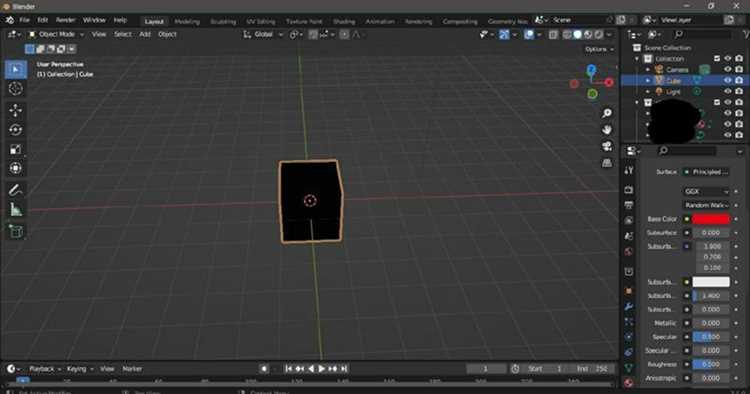Screen dimensions: 750x394
Task: Open the Tool properties tab icon
Action: [629, 171]
